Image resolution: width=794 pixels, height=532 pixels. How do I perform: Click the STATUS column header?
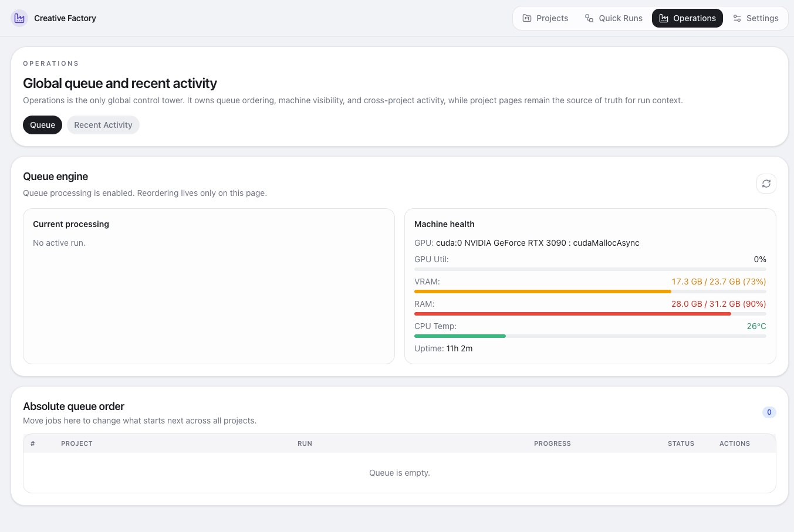coord(681,443)
